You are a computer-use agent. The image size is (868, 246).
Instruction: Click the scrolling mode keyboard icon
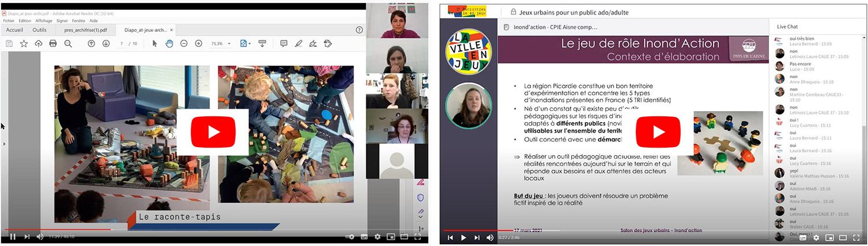[x=262, y=43]
